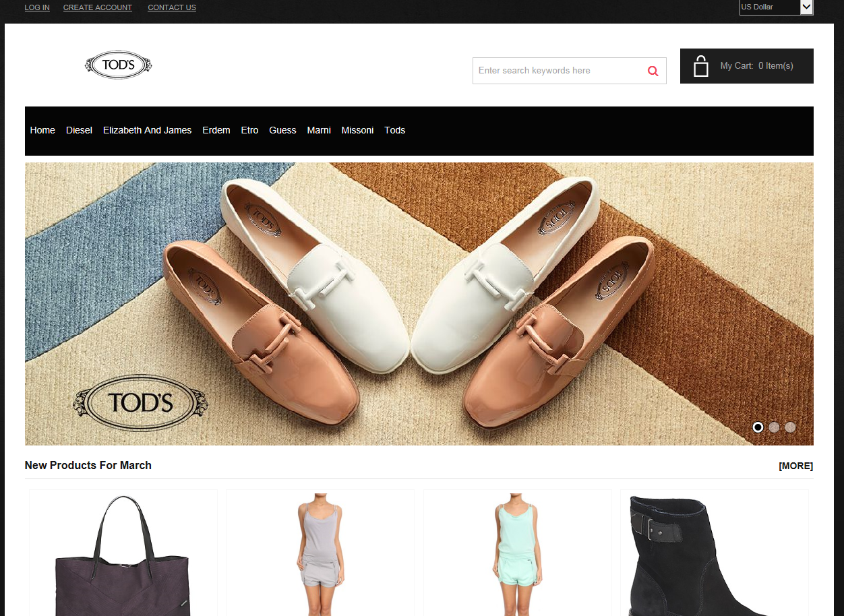Click the LOG IN link
This screenshot has width=844, height=616.
(37, 8)
